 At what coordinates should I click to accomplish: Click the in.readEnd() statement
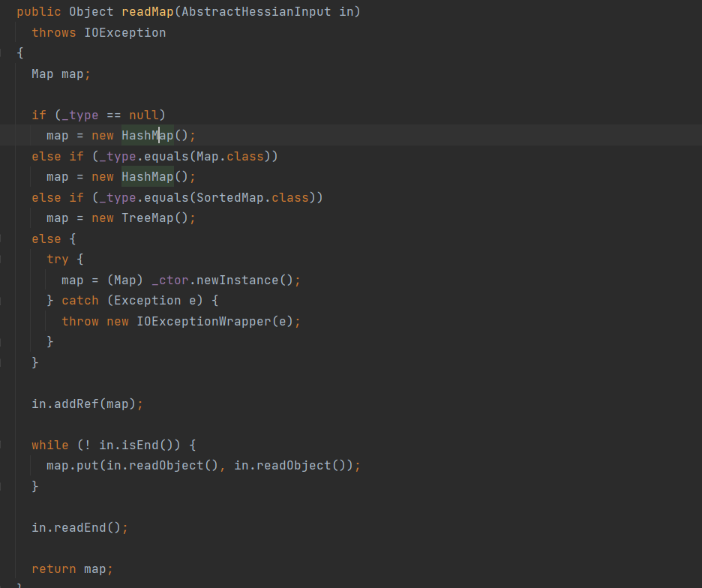click(x=79, y=527)
